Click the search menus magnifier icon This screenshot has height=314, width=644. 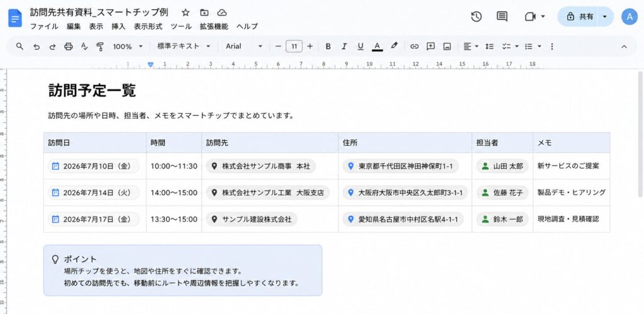[x=19, y=47]
